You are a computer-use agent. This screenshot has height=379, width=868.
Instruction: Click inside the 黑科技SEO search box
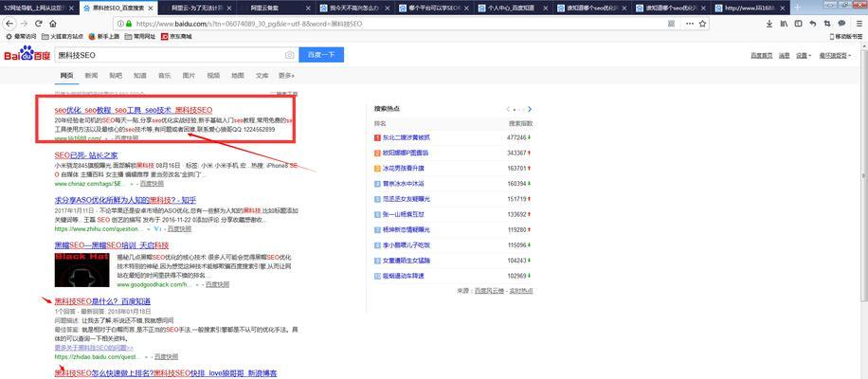click(x=166, y=56)
